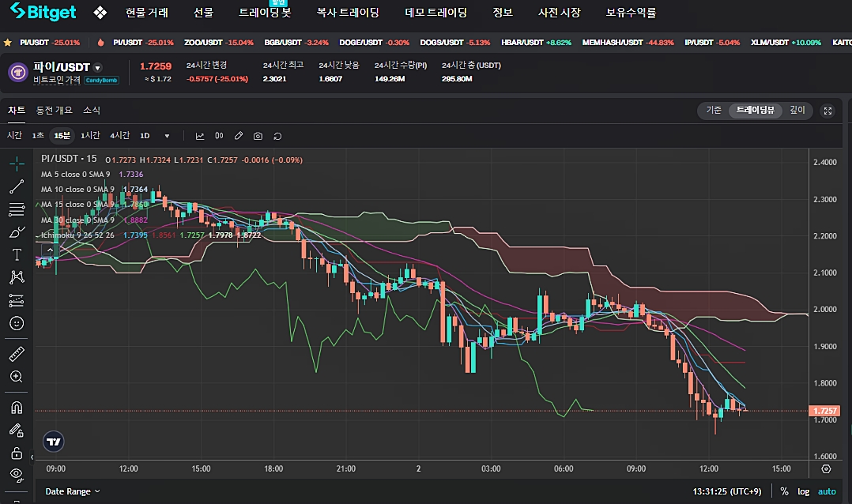Screen dimensions: 852x504
Task: Toggle the magnet snap mode
Action: pos(17,408)
